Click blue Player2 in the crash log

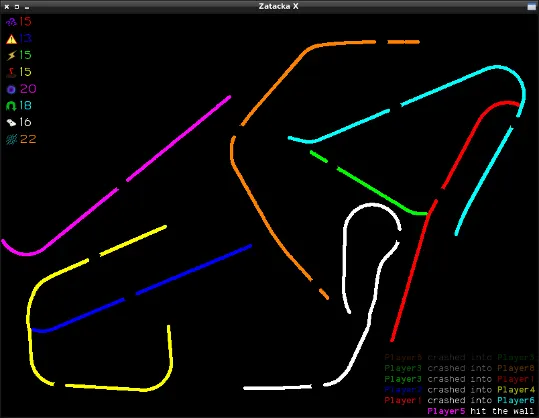403,390
